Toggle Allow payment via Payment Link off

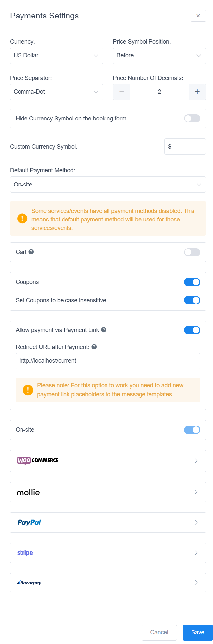(192, 330)
